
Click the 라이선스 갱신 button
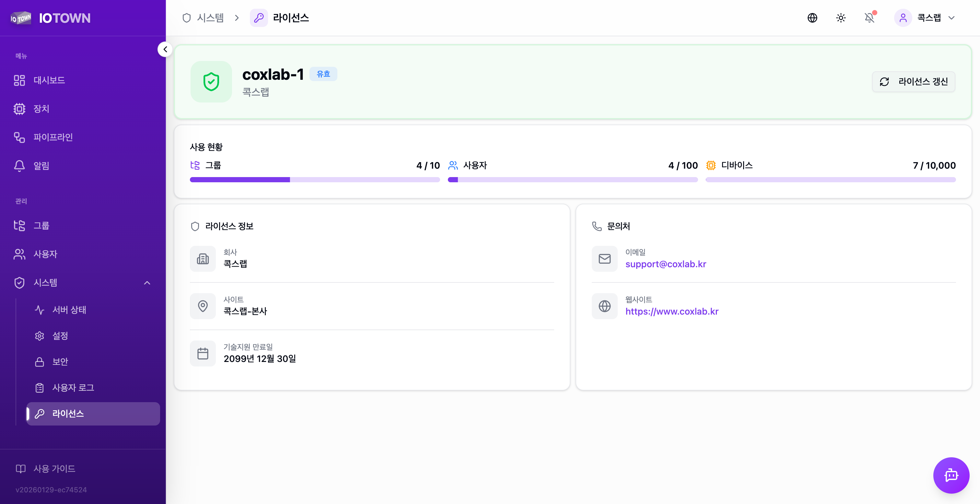(x=913, y=81)
